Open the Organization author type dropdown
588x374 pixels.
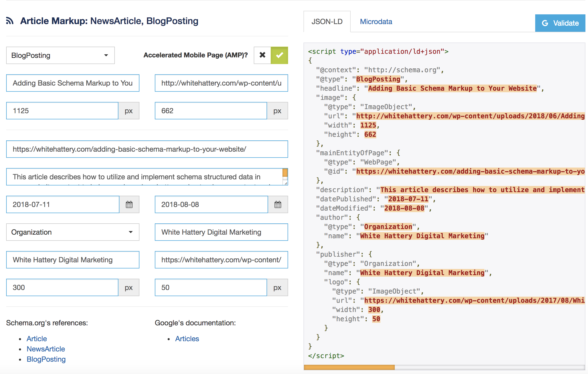pyautogui.click(x=73, y=232)
